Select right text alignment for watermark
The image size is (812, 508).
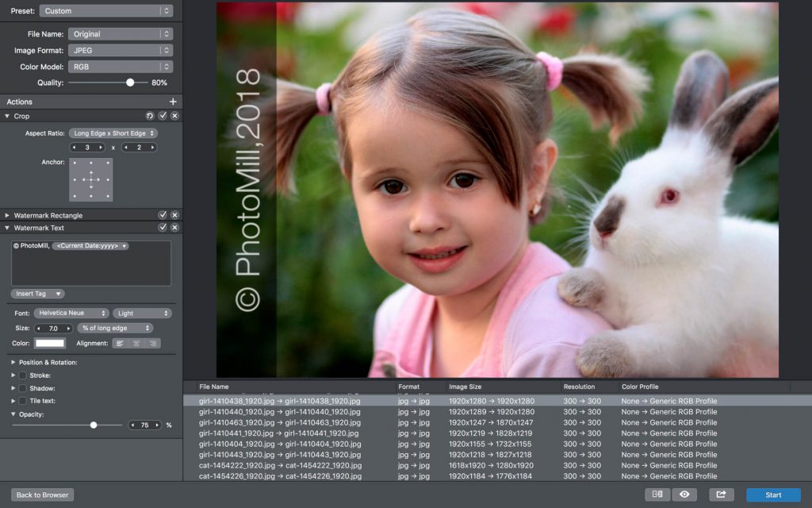tap(153, 343)
